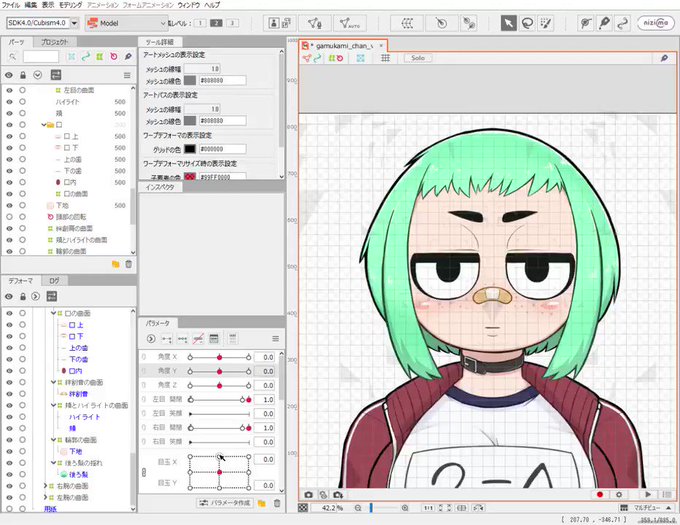Select edit level 3 button
The image size is (680, 525).
point(232,23)
